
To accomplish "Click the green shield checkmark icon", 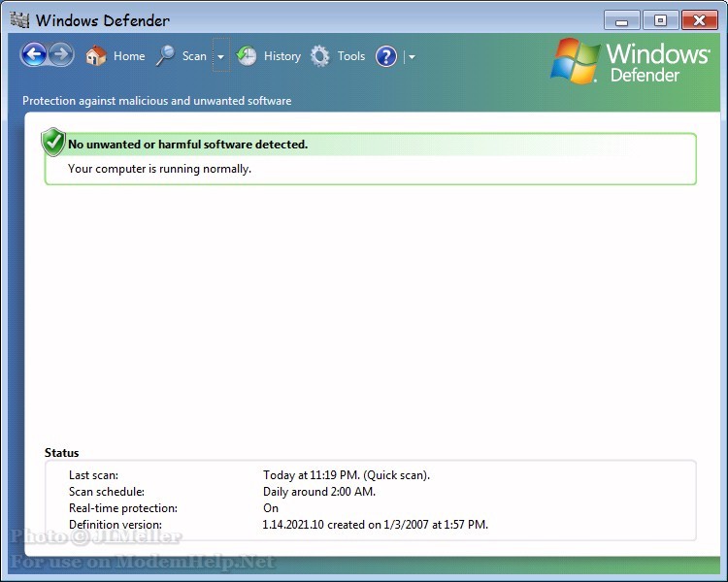I will pos(53,142).
